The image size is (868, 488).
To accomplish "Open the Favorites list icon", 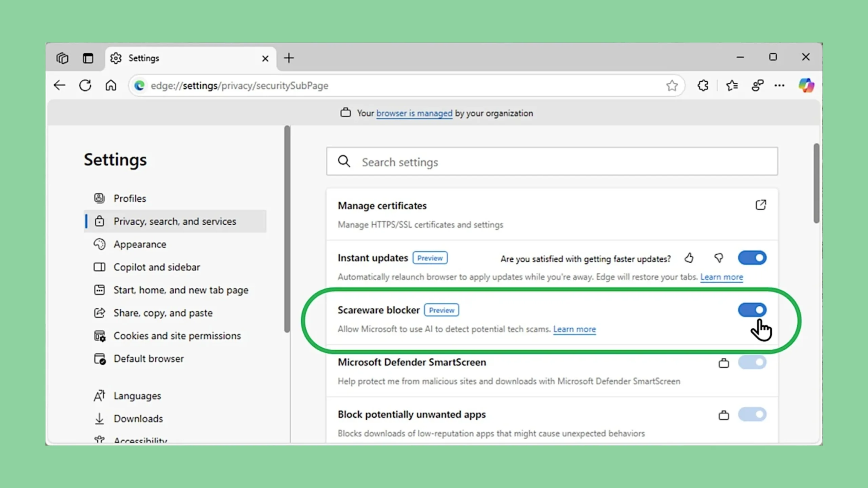I will pyautogui.click(x=732, y=85).
